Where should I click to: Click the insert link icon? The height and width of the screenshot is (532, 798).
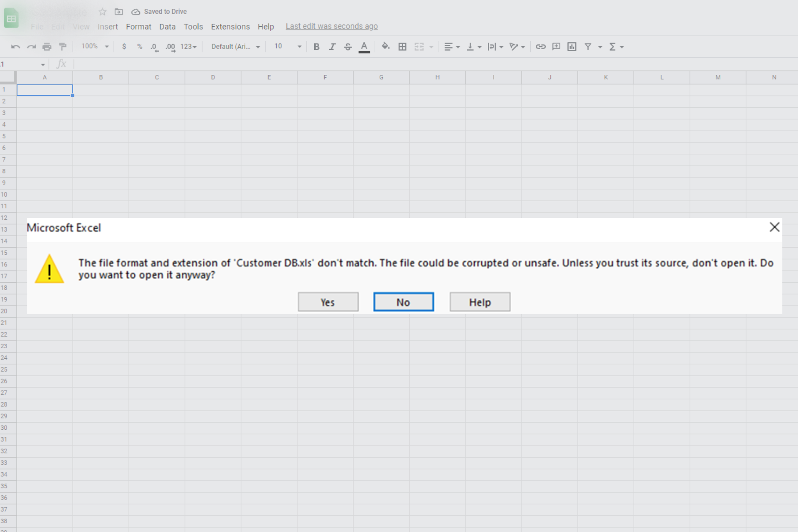[540, 47]
